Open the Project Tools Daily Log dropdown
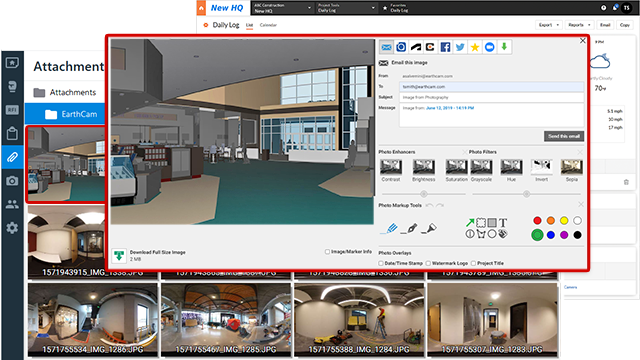Viewport: 640px width, 360px height. click(x=346, y=8)
